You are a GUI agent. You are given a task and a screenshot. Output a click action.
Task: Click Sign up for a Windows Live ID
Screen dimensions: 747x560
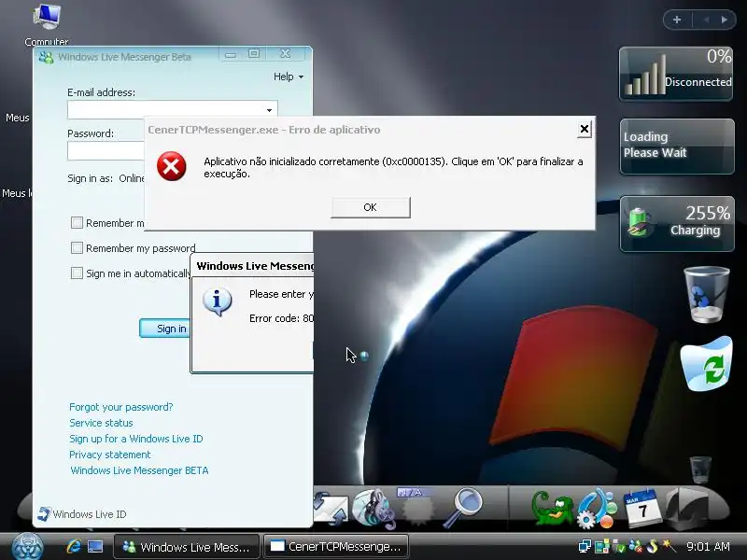[135, 439]
